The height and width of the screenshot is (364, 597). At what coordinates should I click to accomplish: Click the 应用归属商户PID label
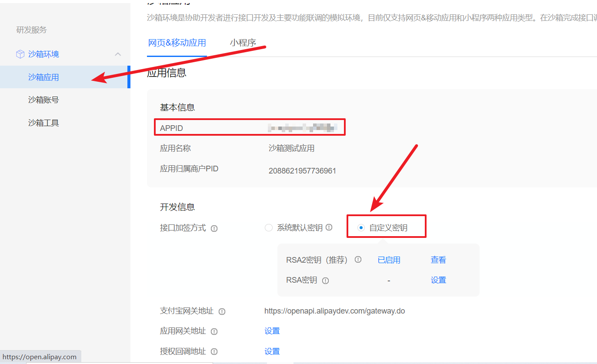tap(189, 169)
